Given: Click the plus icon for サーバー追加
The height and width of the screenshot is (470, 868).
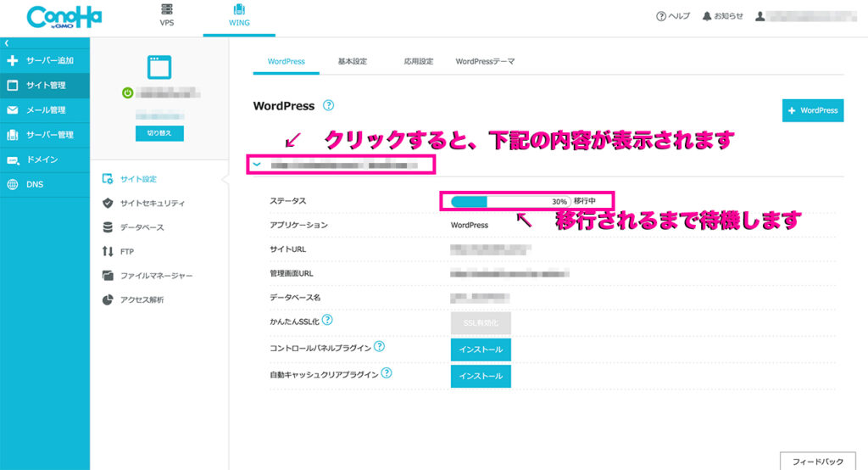Looking at the screenshot, I should (x=12, y=60).
